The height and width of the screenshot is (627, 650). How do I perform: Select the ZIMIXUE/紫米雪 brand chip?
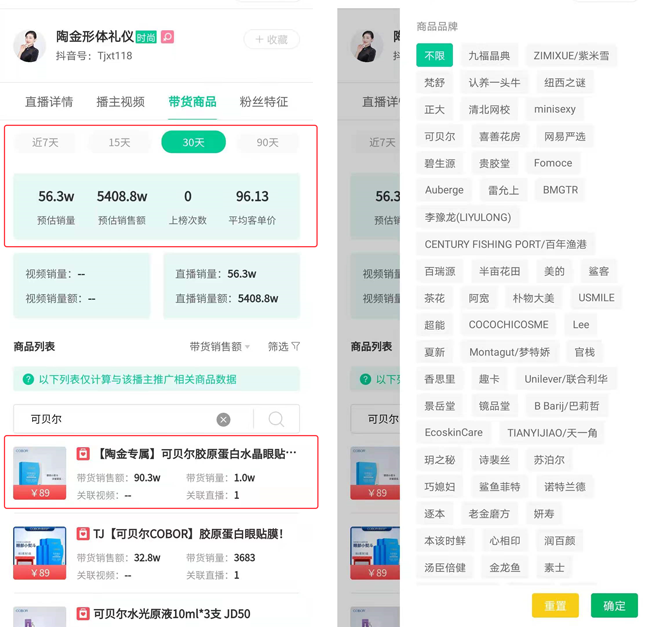pos(571,56)
